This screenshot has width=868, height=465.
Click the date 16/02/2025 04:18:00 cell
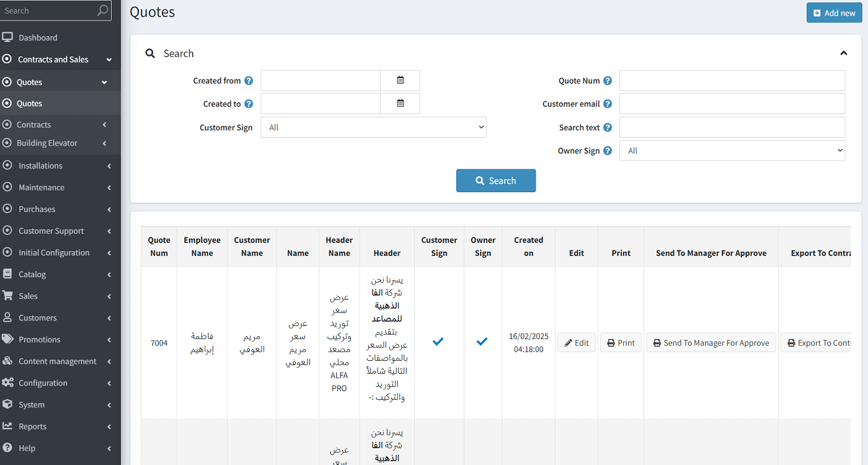click(x=529, y=343)
